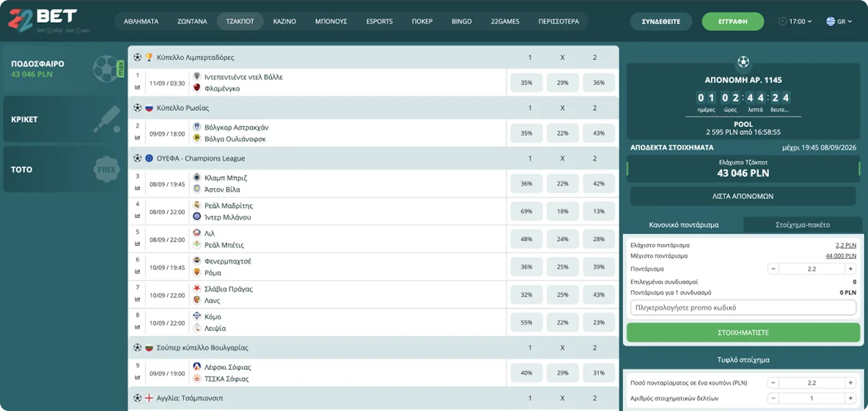The width and height of the screenshot is (868, 411).
Task: Select ΠΟΔΟΣΦΑΙΡΟ jackpot in sidebar
Action: [x=62, y=69]
